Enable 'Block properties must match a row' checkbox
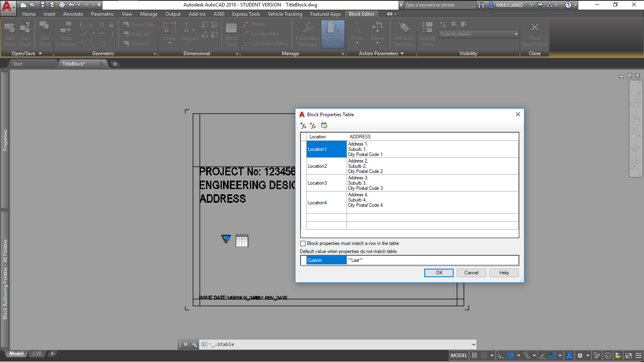Screen dimensions: 644x362 (303, 243)
